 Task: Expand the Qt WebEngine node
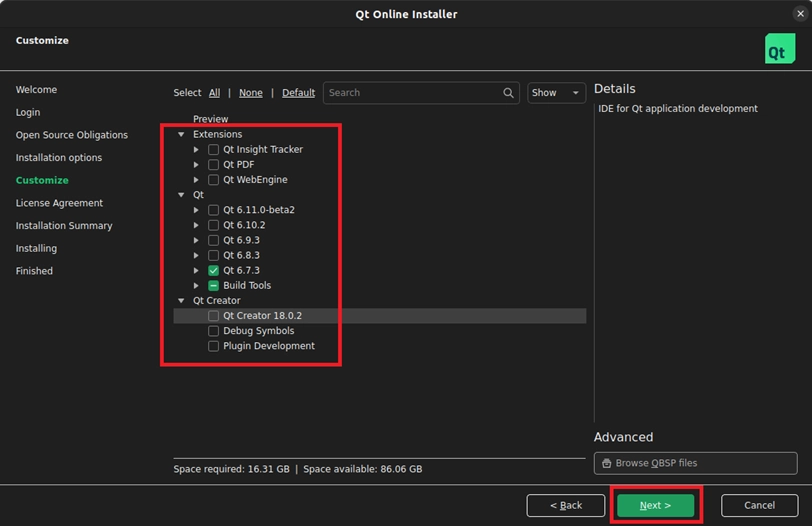197,180
